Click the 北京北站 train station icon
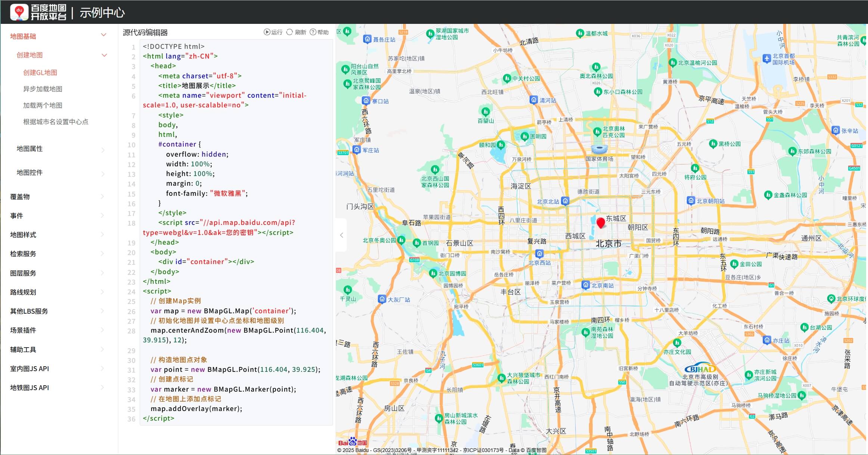868x455 pixels. (x=565, y=201)
